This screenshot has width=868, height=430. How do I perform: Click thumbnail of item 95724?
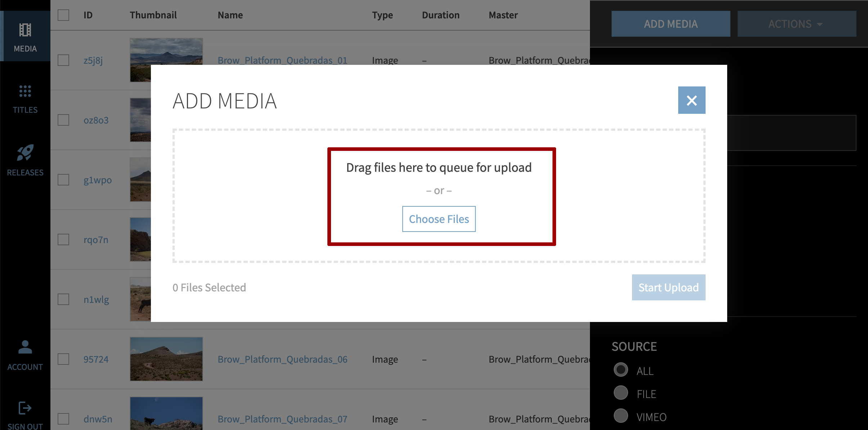coord(166,359)
